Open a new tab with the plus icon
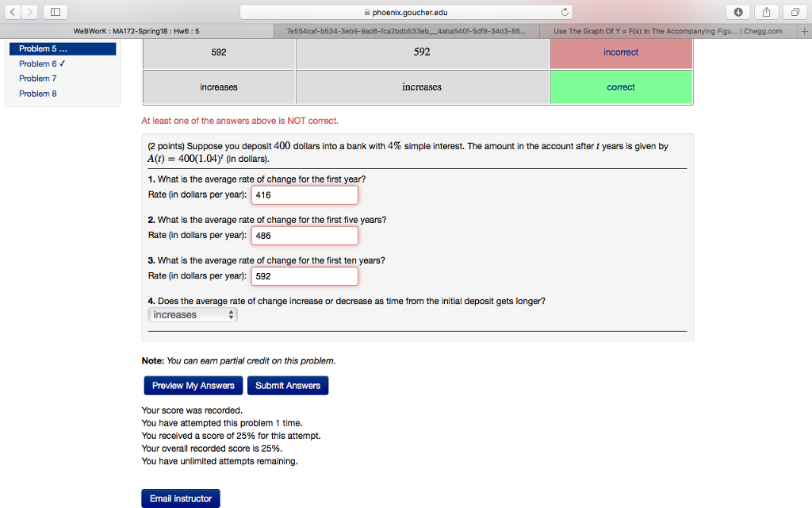This screenshot has width=812, height=508. [805, 31]
